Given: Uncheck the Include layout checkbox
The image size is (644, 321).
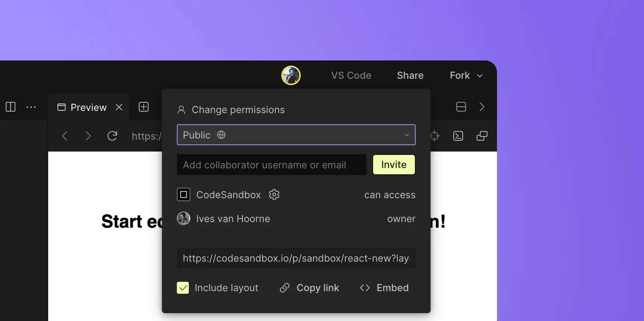Looking at the screenshot, I should [182, 288].
